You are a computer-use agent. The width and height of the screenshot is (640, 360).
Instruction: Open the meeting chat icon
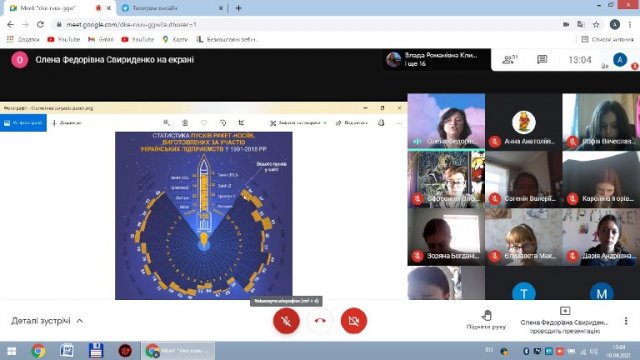click(x=542, y=60)
